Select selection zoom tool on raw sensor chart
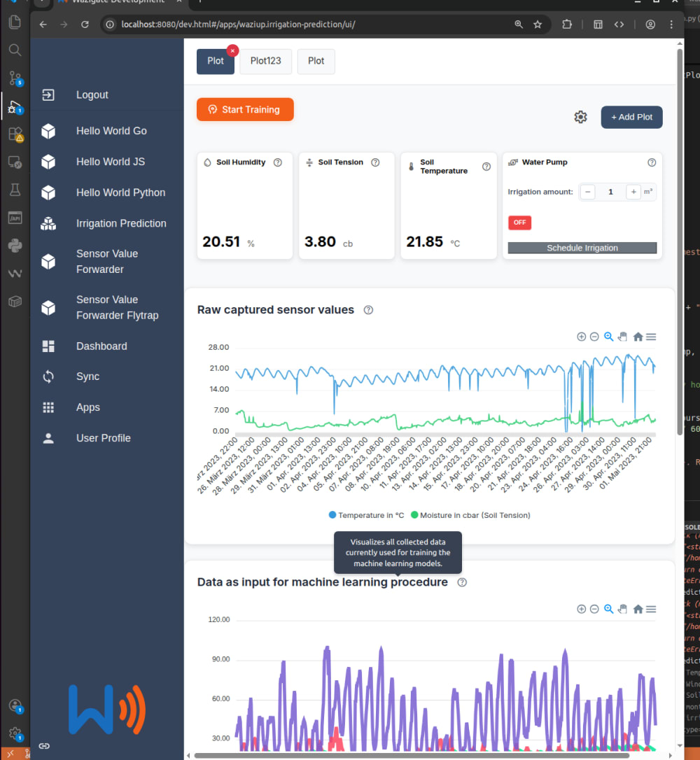700x760 pixels. [609, 337]
